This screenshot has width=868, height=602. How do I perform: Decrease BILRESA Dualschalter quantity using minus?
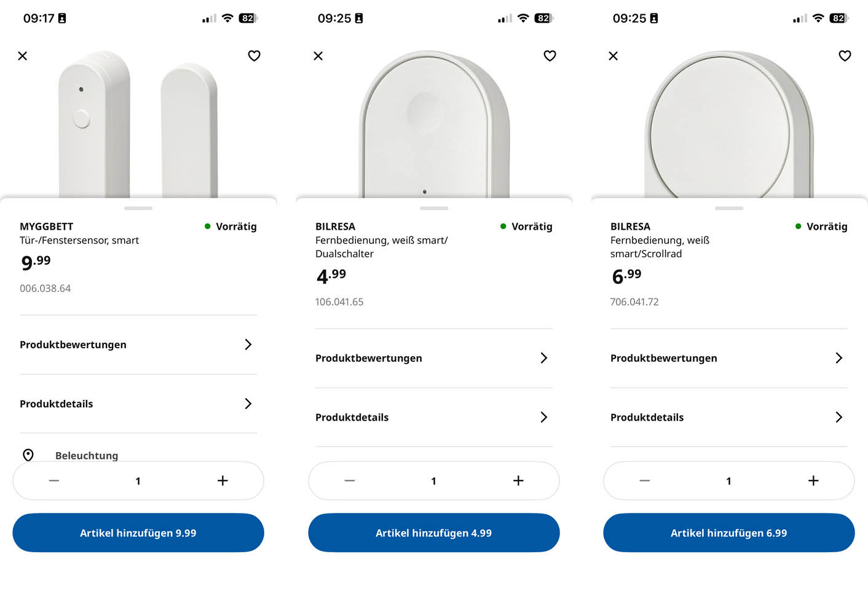(349, 481)
